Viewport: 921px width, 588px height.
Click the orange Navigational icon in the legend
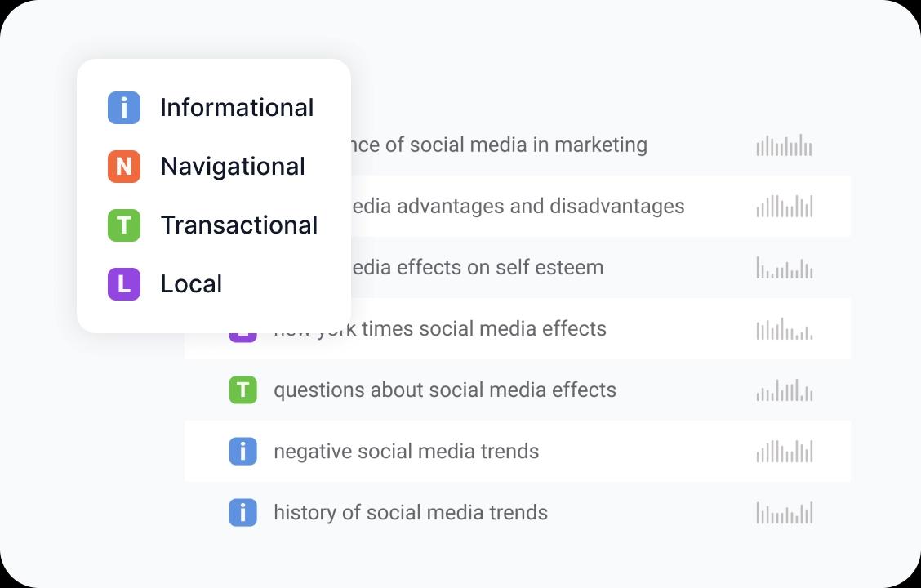pos(124,167)
